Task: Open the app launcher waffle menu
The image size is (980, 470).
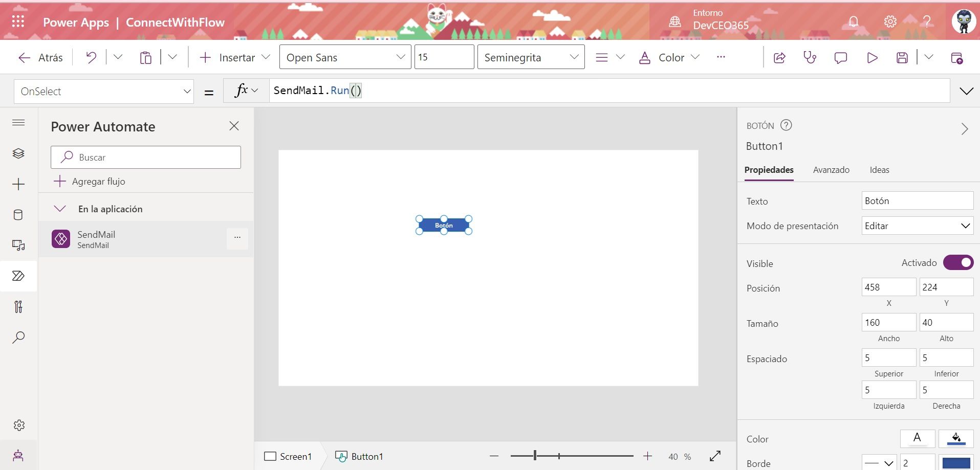Action: pyautogui.click(x=18, y=21)
